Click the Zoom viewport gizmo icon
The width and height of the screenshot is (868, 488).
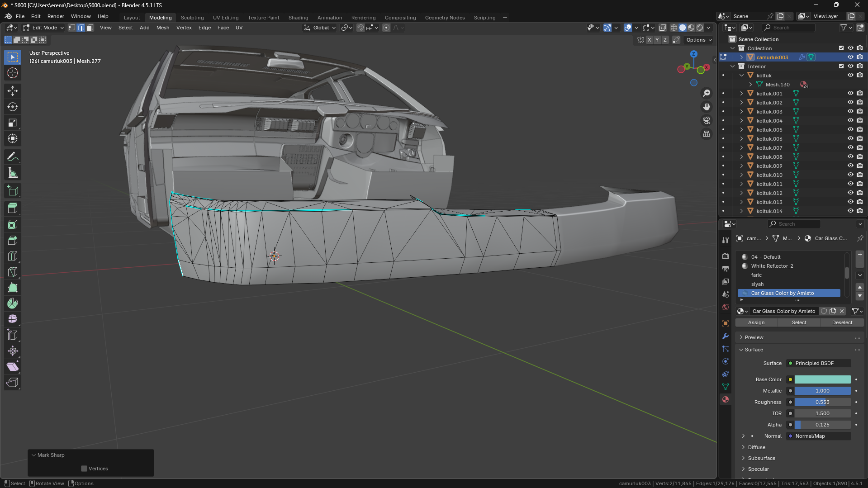[x=706, y=93]
